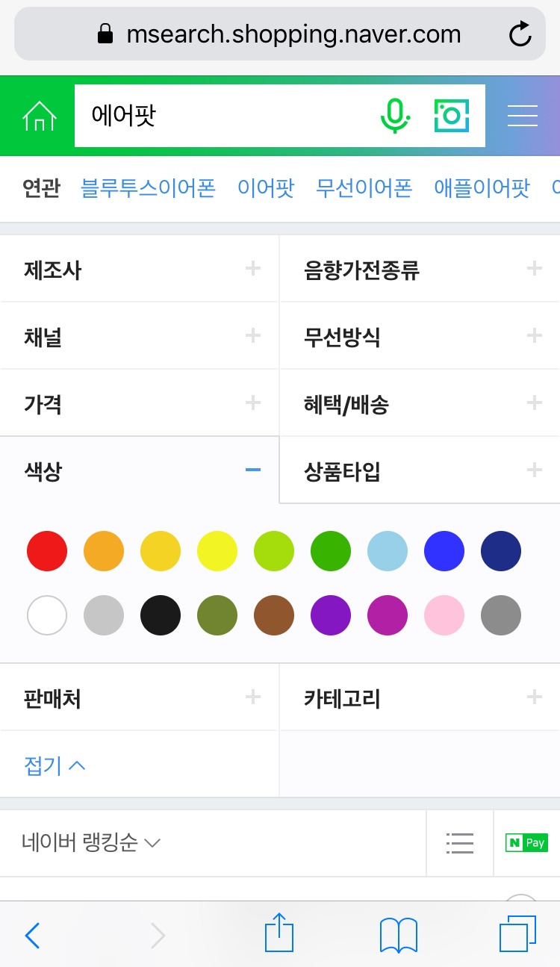Open the 네이버 랭킹순 sort dropdown
The height and width of the screenshot is (967, 560).
pyautogui.click(x=91, y=843)
